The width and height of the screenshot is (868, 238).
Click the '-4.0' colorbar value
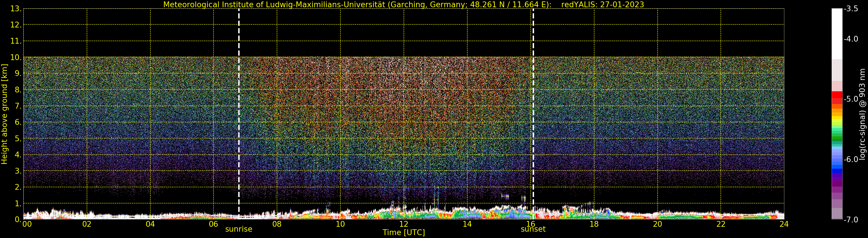click(x=851, y=39)
